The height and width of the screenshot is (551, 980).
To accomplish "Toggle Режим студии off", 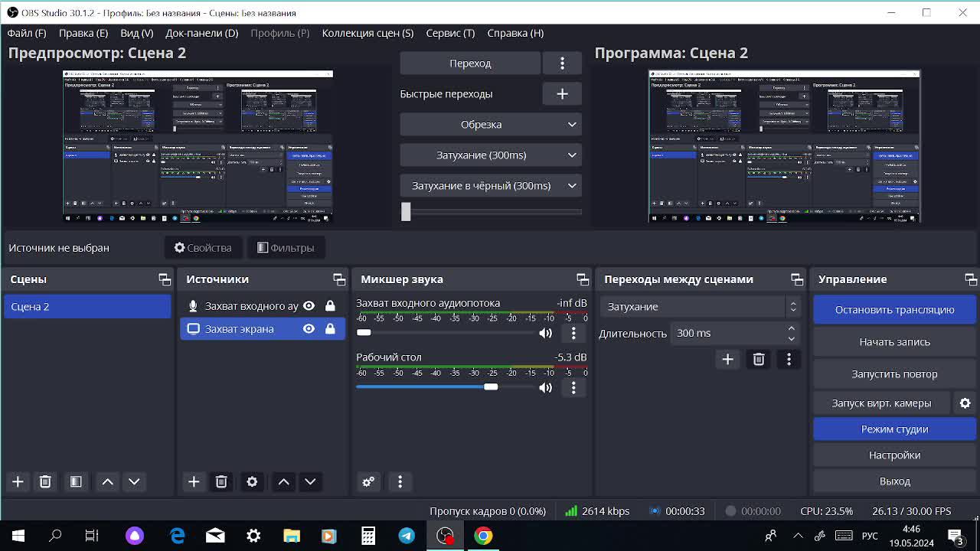I will pyautogui.click(x=894, y=429).
